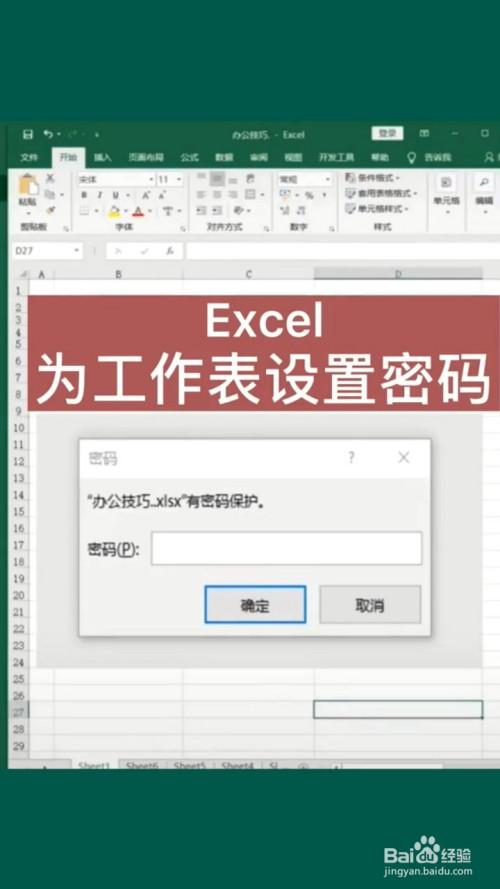Viewport: 500px width, 889px height.
Task: Click the Copy icon
Action: [x=50, y=194]
